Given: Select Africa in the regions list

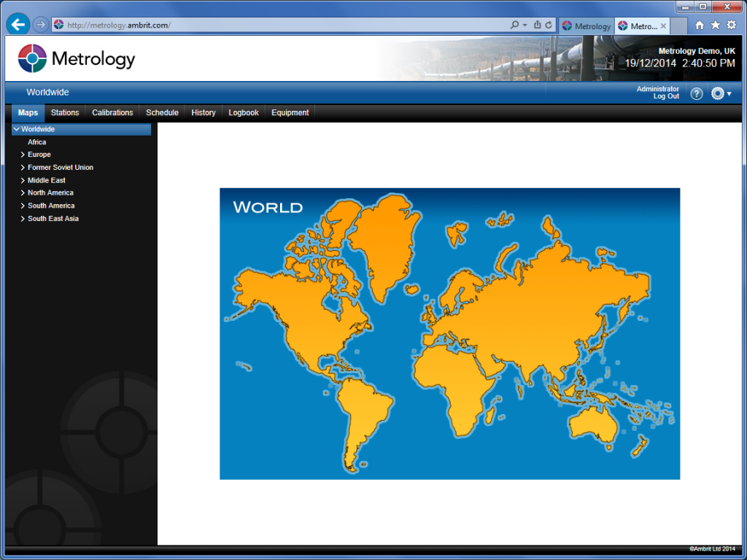Looking at the screenshot, I should 36,141.
